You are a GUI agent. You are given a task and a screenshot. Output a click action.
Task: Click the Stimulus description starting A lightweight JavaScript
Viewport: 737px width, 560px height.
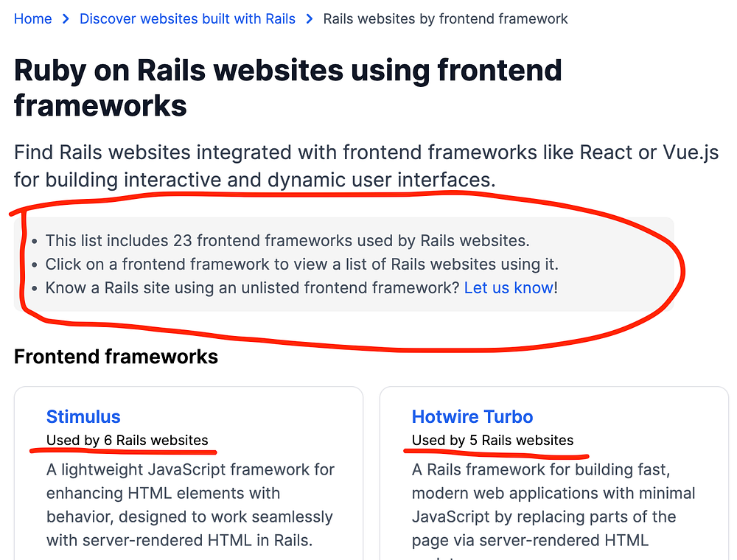tap(190, 505)
